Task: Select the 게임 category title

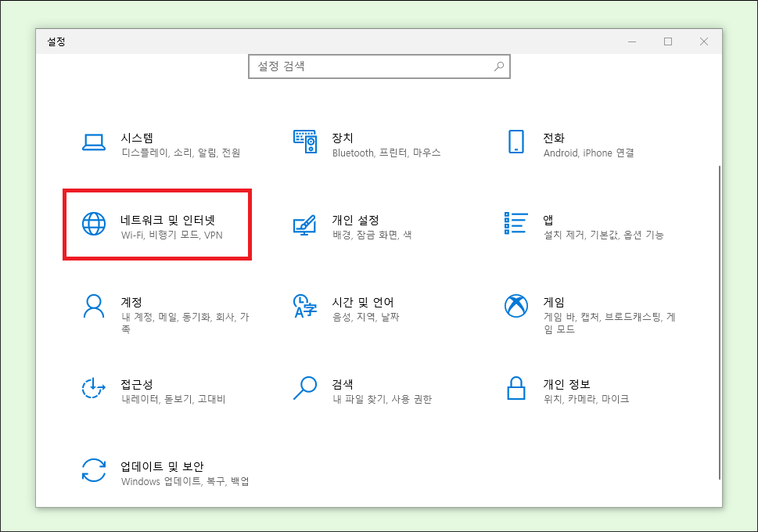Action: point(554,302)
